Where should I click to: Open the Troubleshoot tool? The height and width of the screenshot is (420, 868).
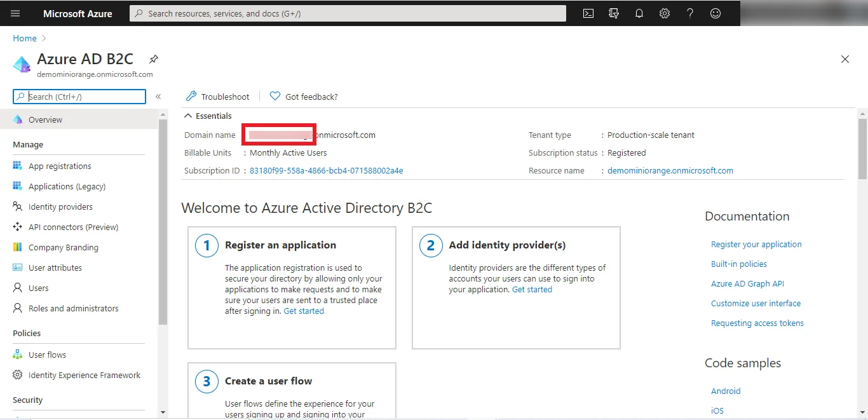(217, 96)
